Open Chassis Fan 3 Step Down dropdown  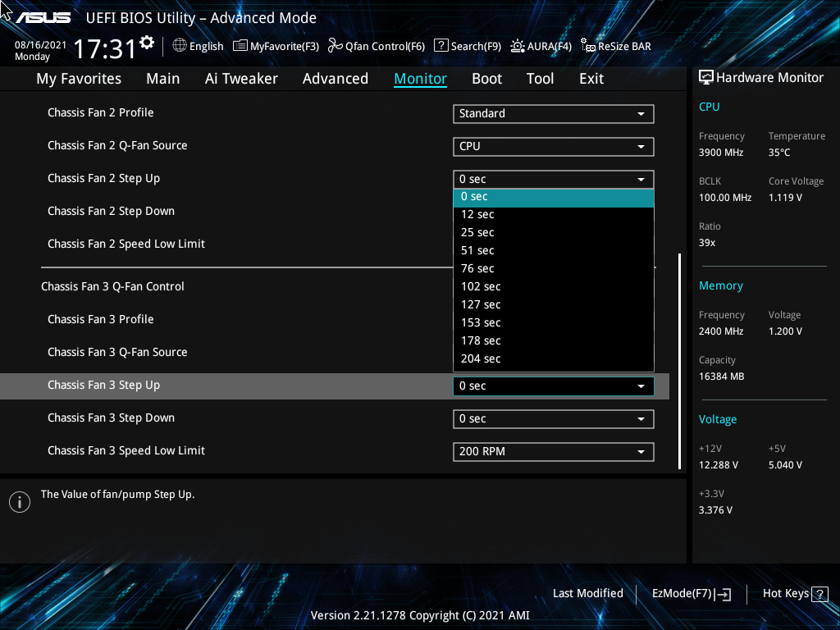coord(554,418)
